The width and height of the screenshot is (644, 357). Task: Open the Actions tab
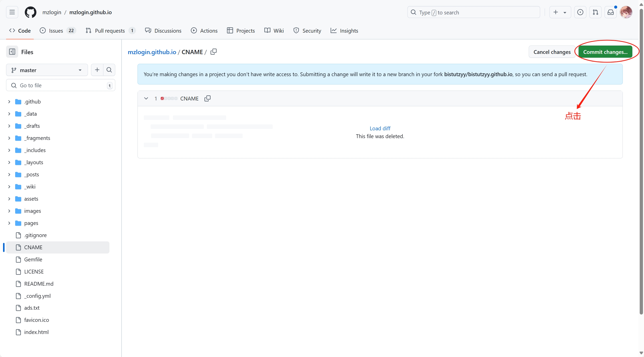pyautogui.click(x=204, y=31)
